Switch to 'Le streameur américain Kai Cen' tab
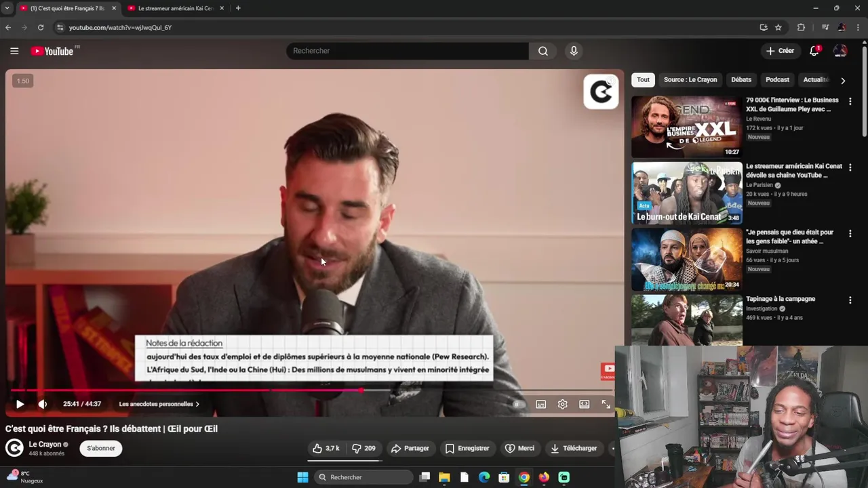This screenshot has height=488, width=868. (x=176, y=8)
